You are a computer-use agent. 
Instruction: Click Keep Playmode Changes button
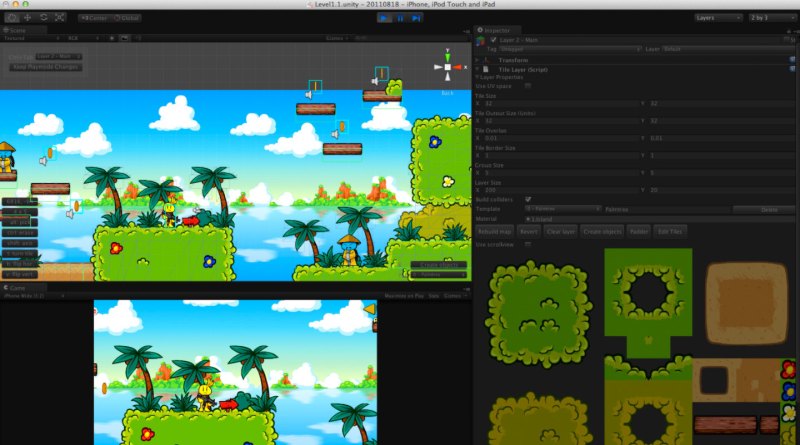[x=45, y=67]
